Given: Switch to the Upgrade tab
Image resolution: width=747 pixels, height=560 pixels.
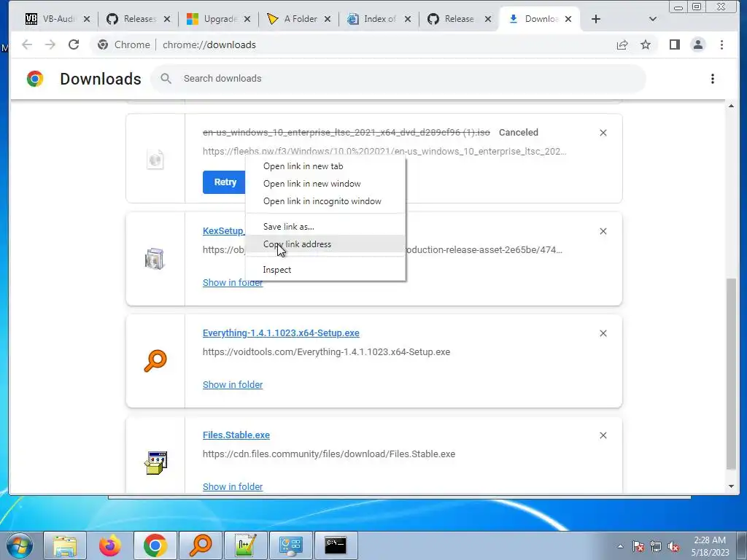Looking at the screenshot, I should pyautogui.click(x=212, y=19).
